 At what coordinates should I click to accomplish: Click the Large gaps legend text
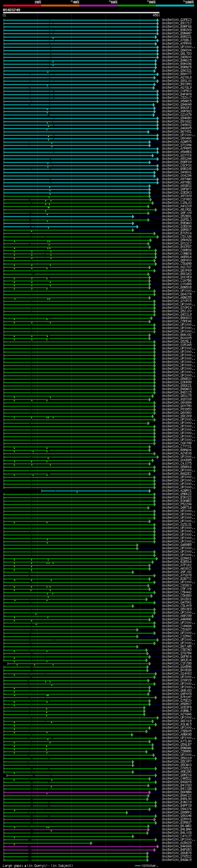click(x=38, y=866)
